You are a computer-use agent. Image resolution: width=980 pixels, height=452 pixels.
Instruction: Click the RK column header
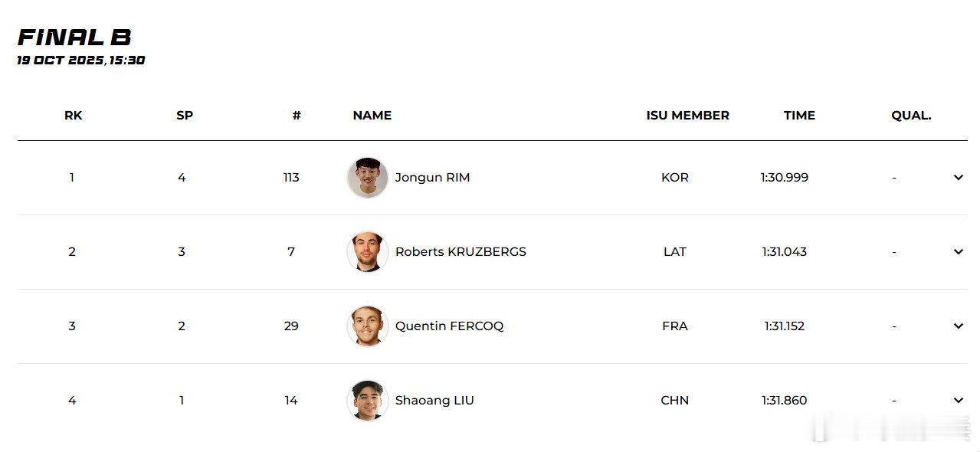point(73,116)
